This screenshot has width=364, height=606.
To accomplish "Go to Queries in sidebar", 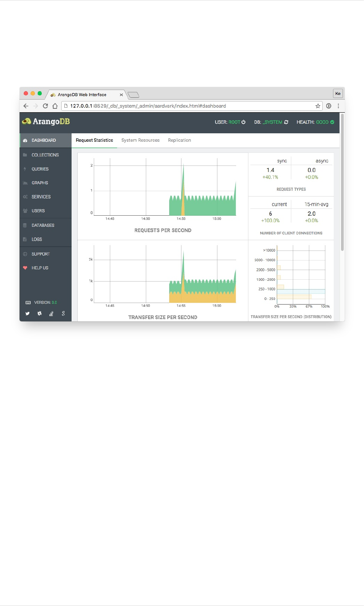I will (x=46, y=169).
